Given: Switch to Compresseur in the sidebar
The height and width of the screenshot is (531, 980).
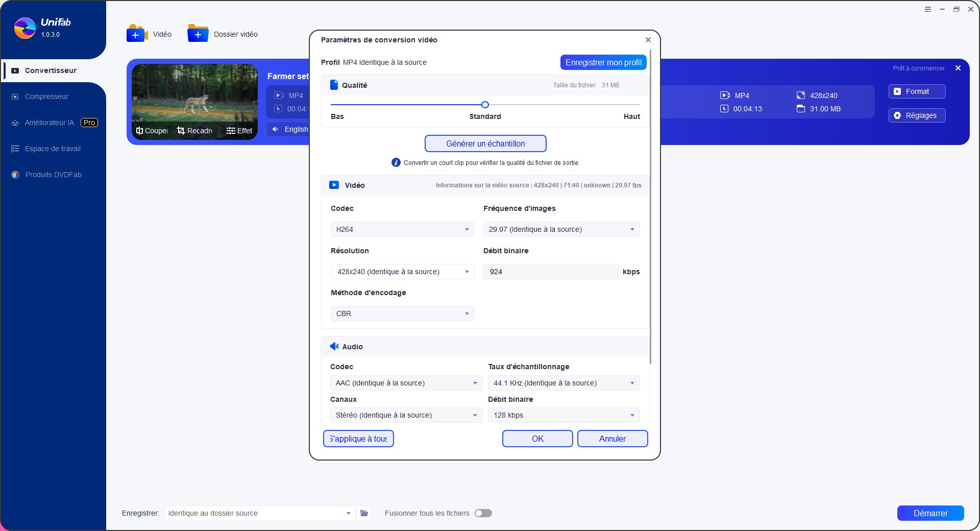Looking at the screenshot, I should coord(46,96).
